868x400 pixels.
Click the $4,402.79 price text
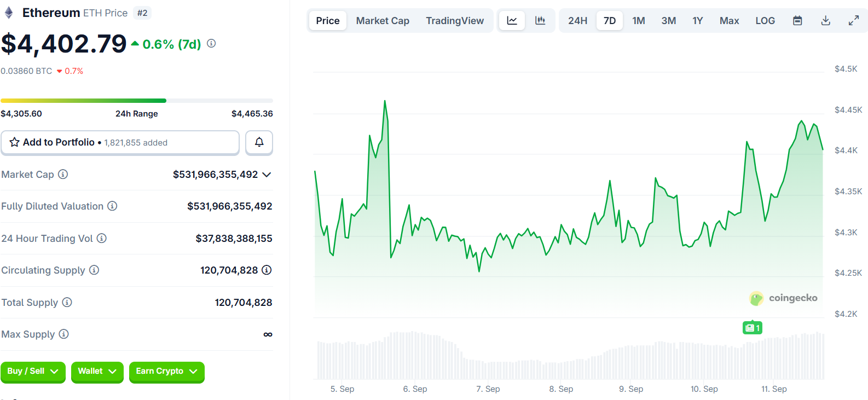click(64, 44)
